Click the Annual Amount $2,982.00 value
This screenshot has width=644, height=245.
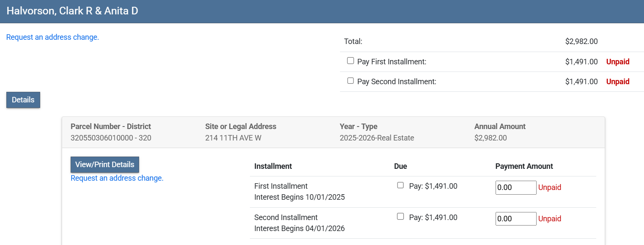[x=491, y=138]
